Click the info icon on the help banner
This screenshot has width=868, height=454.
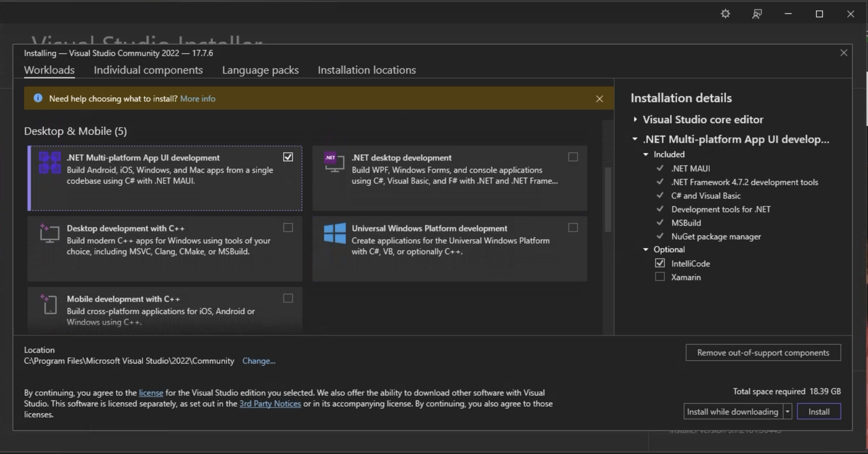click(38, 98)
